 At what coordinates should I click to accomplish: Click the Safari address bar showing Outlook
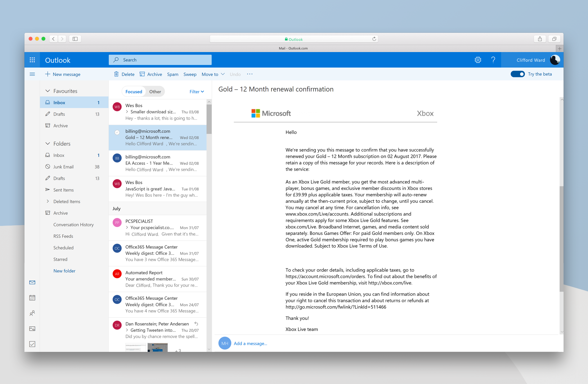[294, 39]
